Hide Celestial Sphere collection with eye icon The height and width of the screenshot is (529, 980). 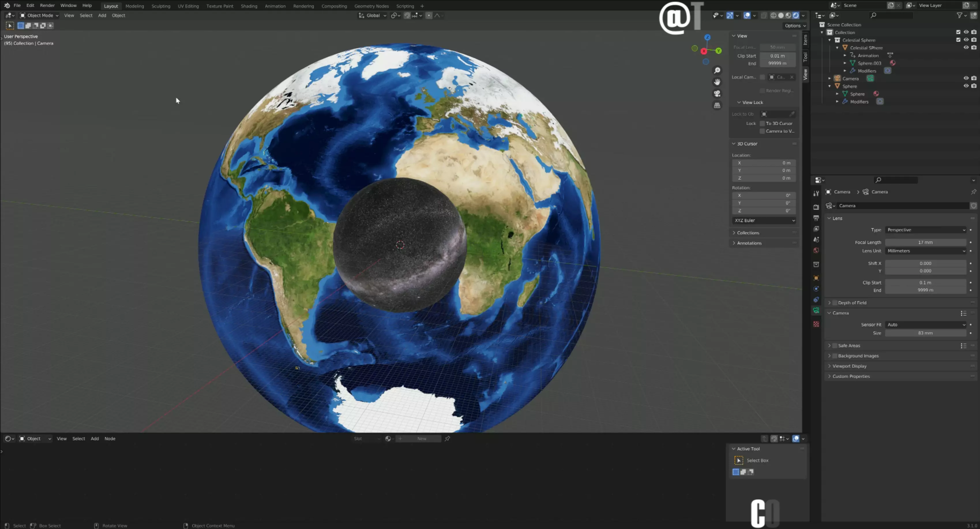coord(966,40)
